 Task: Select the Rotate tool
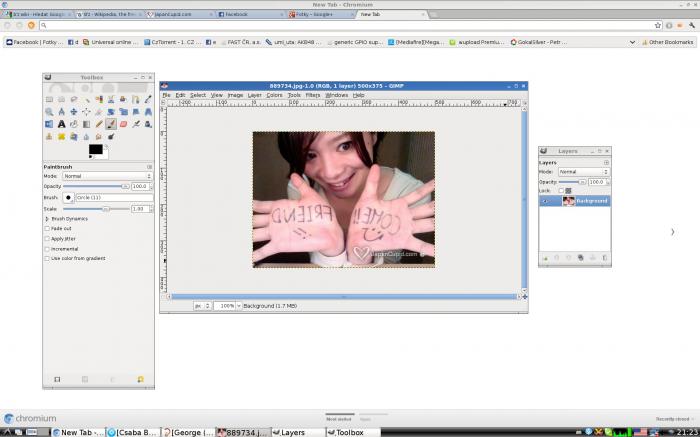(x=111, y=112)
